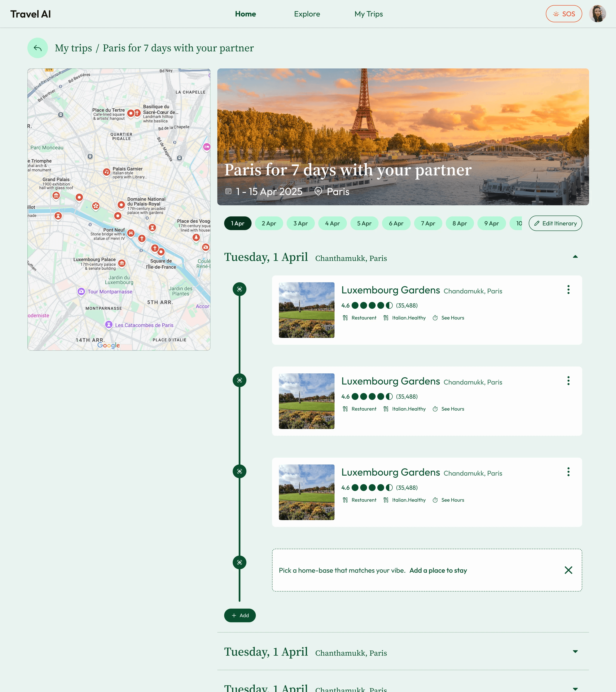Select the 8 Apr date chip
The image size is (616, 692).
[x=460, y=223]
